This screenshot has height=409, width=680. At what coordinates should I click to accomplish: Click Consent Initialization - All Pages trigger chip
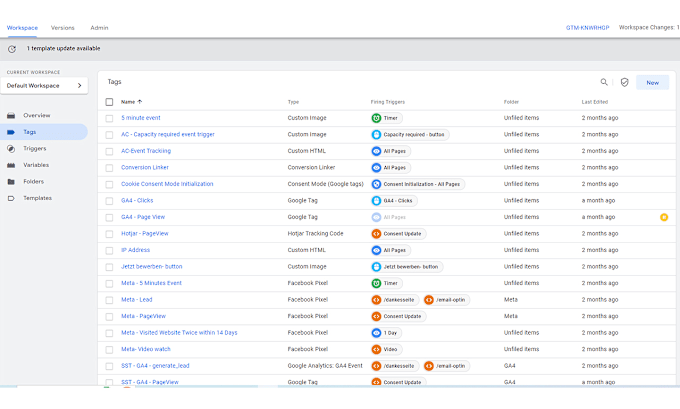pyautogui.click(x=418, y=184)
